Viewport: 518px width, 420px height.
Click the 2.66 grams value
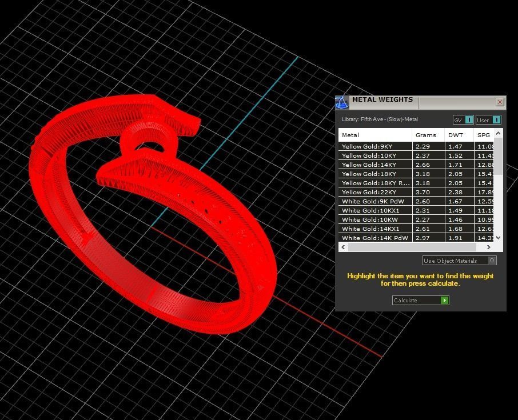(423, 165)
